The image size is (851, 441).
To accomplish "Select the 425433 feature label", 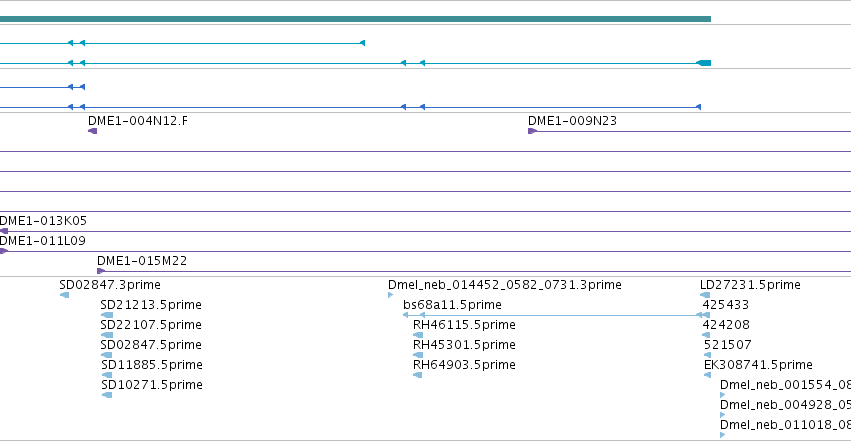I will coord(726,305).
